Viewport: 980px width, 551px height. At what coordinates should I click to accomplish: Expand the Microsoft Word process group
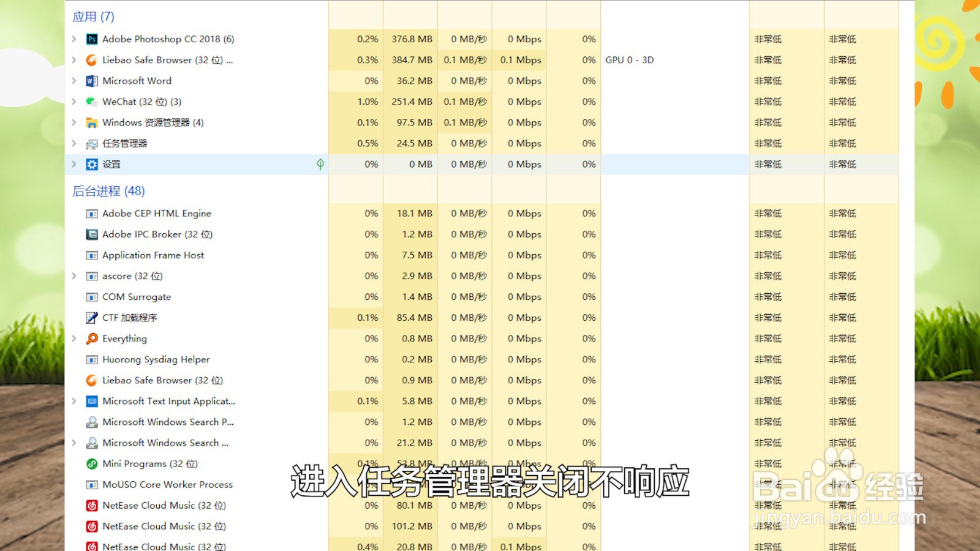[74, 81]
